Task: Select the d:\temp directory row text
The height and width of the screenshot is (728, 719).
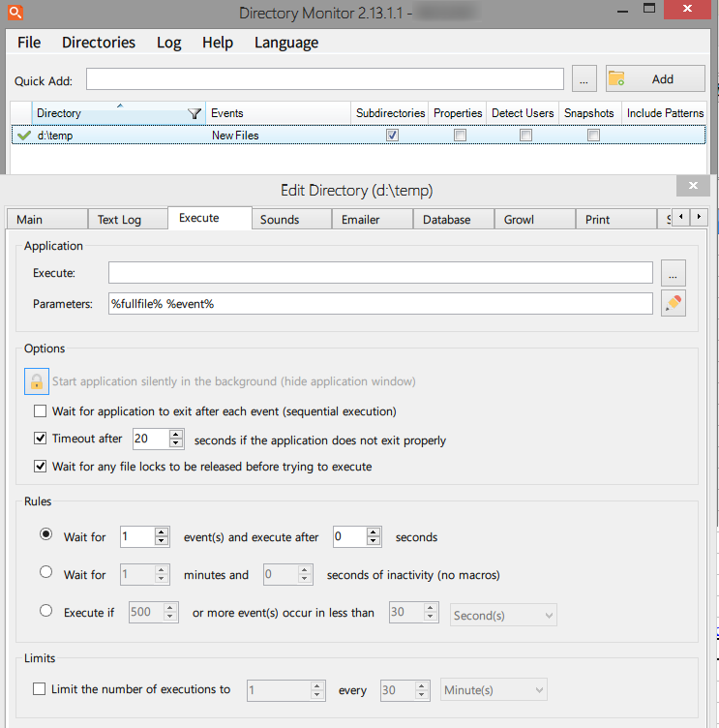Action: click(55, 136)
